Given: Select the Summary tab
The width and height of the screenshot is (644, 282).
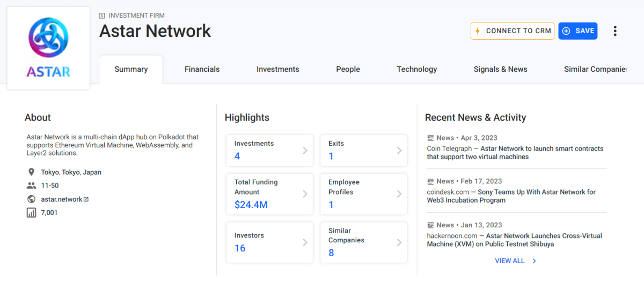Looking at the screenshot, I should pyautogui.click(x=131, y=69).
